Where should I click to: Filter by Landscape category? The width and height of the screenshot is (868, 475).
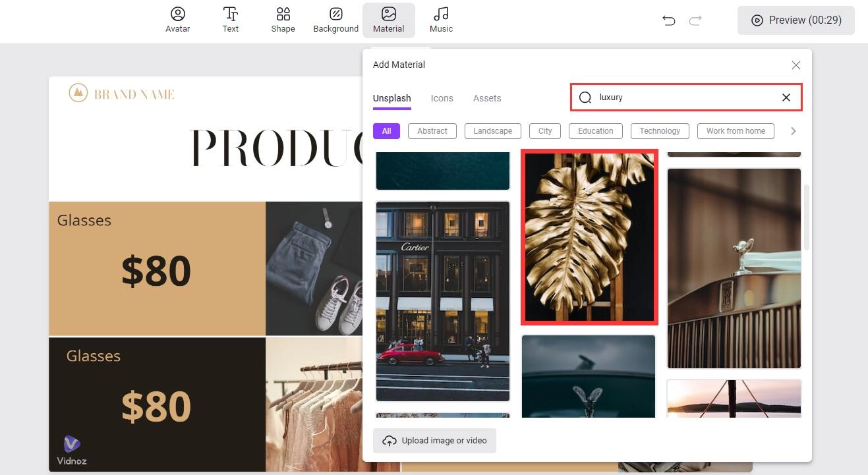[x=492, y=131]
